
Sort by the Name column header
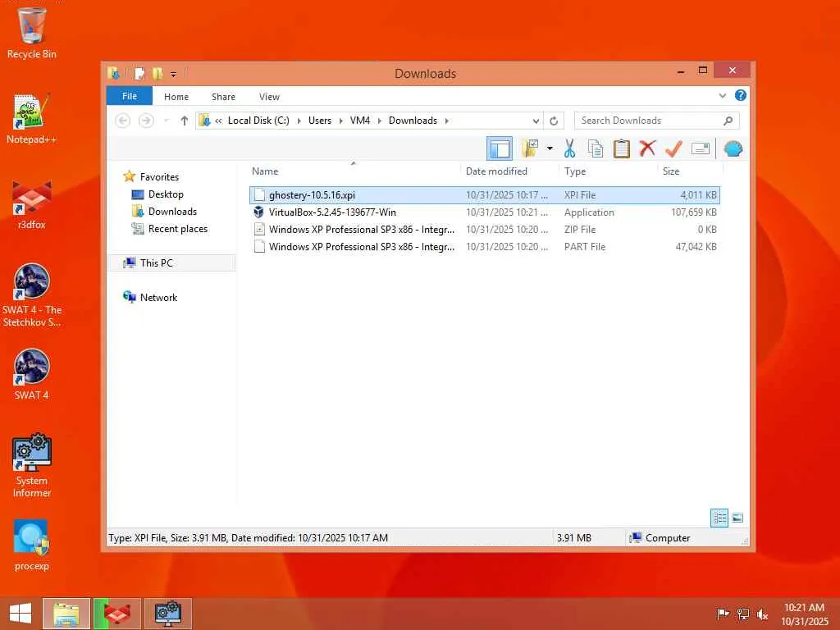(x=265, y=171)
